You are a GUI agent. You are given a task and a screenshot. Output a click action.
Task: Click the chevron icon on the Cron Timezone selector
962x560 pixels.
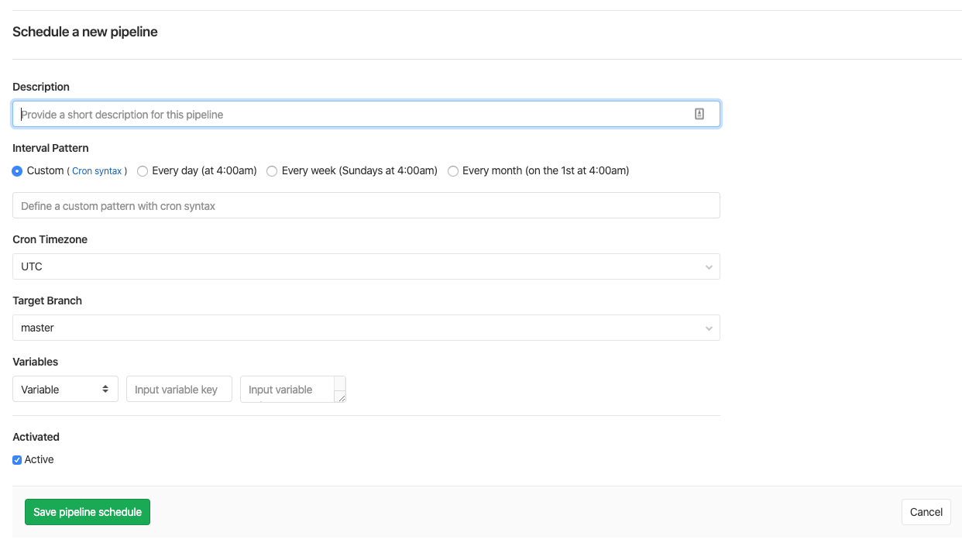pos(709,266)
